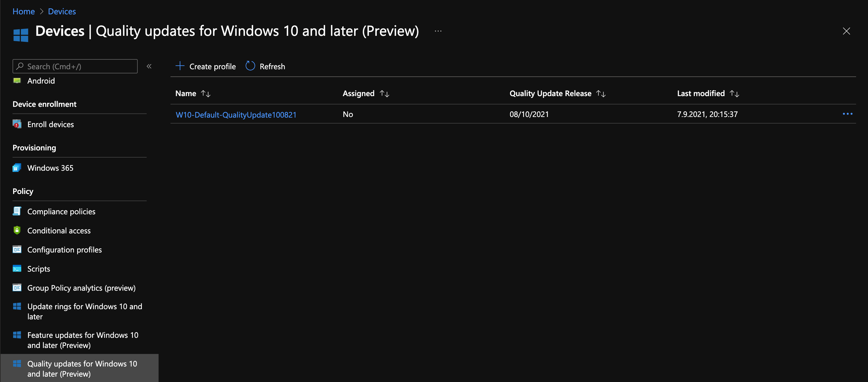Click the Refresh button label
The width and height of the screenshot is (868, 382).
272,67
